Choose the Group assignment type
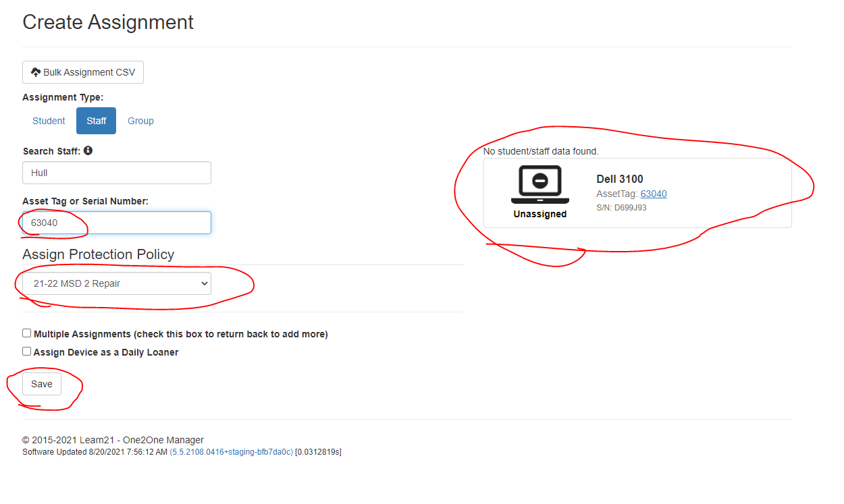 [x=140, y=121]
